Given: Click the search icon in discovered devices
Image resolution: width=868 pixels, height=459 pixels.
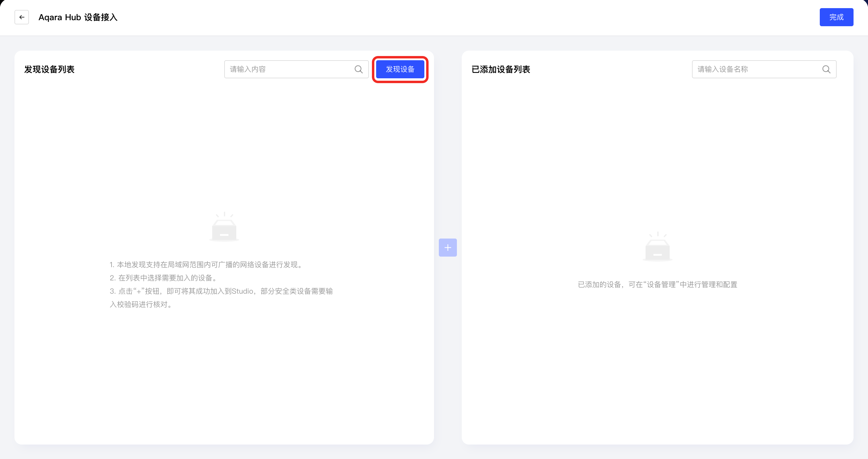Looking at the screenshot, I should tap(359, 69).
